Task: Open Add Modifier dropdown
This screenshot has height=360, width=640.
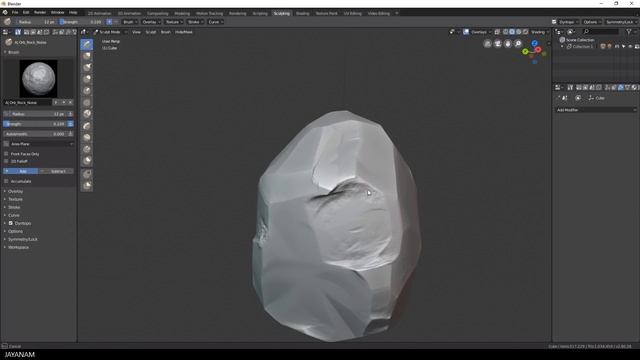Action: 596,110
